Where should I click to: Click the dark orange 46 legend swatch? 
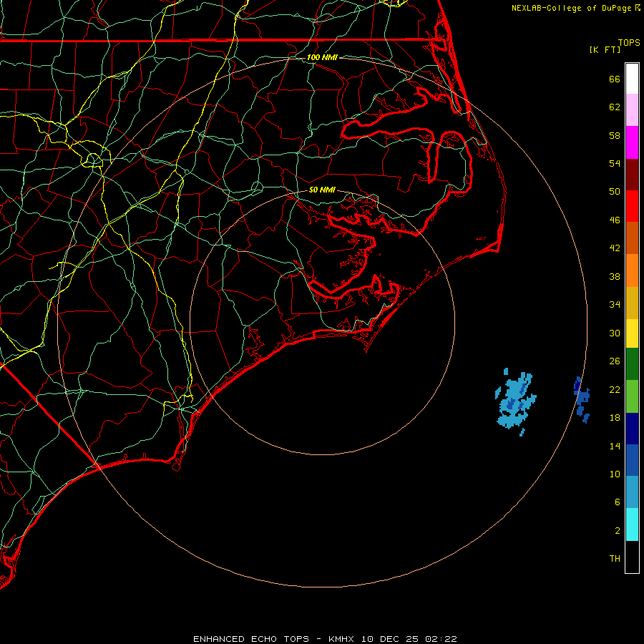tap(632, 238)
